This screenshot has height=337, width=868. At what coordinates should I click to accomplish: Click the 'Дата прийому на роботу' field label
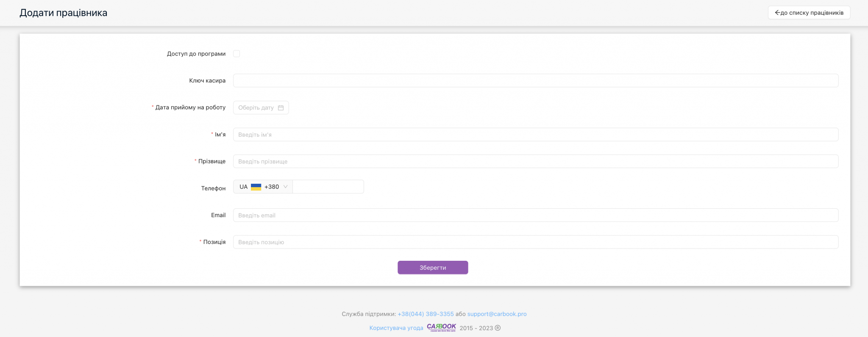pos(190,108)
